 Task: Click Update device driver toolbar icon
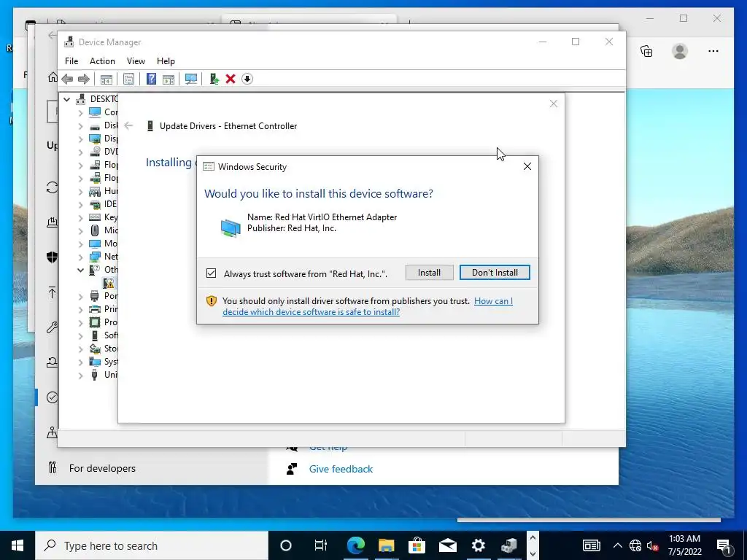[214, 79]
